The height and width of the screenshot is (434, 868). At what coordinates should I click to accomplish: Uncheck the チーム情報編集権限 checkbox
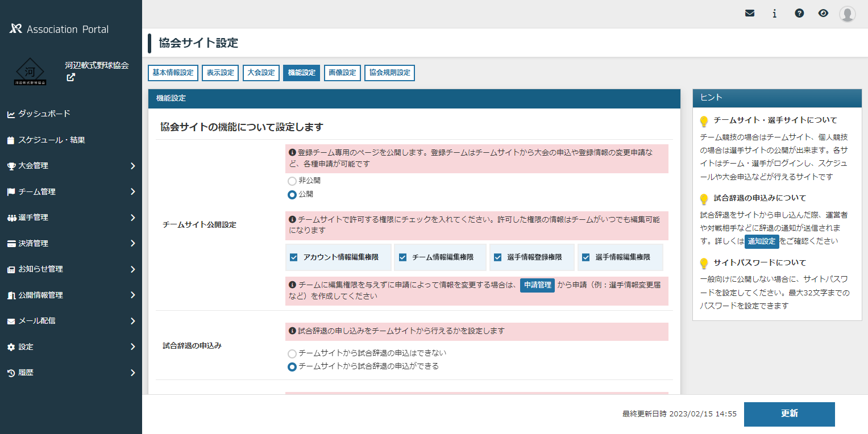point(403,257)
